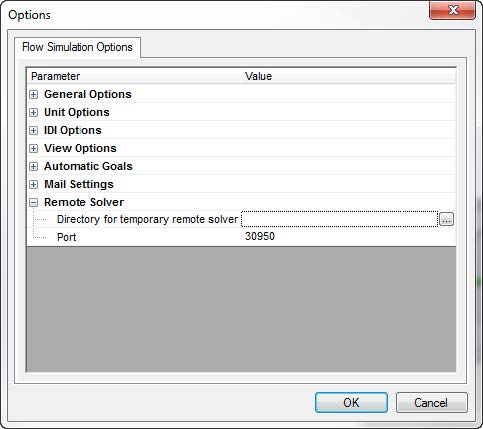
Task: Expand the Unit Options node
Action: [x=33, y=113]
